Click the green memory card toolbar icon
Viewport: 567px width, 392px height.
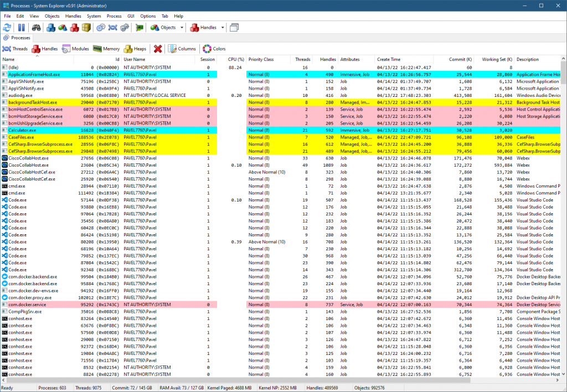140,27
